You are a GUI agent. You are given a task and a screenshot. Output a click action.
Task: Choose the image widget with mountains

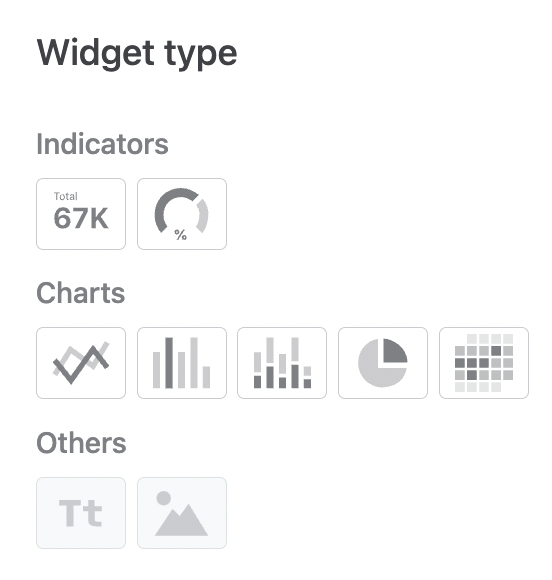[182, 513]
